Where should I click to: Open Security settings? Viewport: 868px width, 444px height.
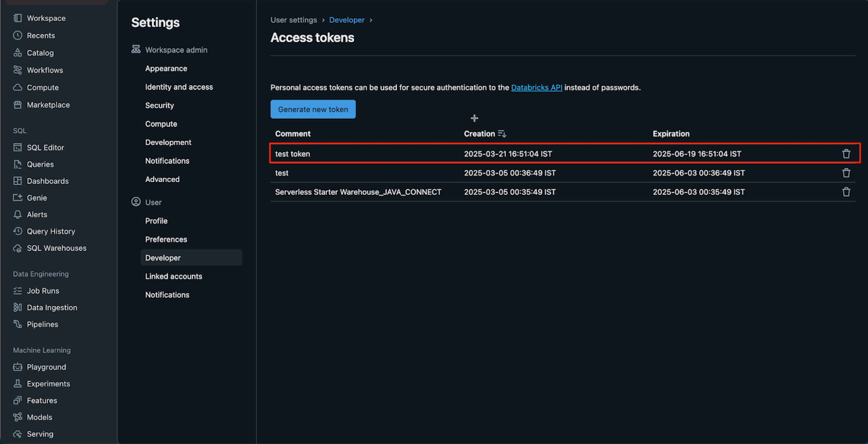pos(159,106)
